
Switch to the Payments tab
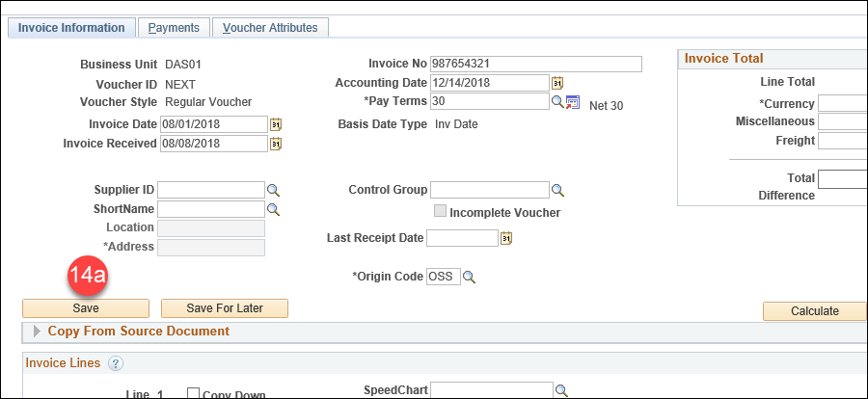coord(174,28)
